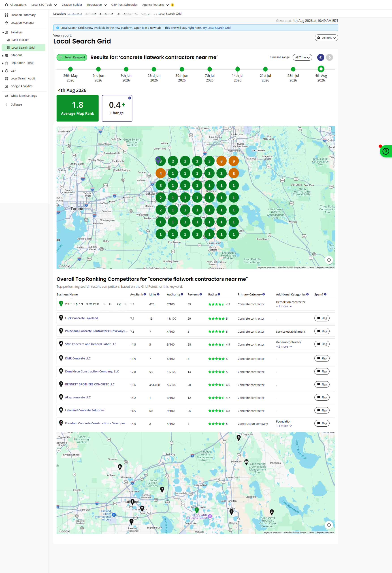Image resolution: width=392 pixels, height=573 pixels.
Task: Select the 4th Aug 2026 timeline point
Action: click(321, 69)
